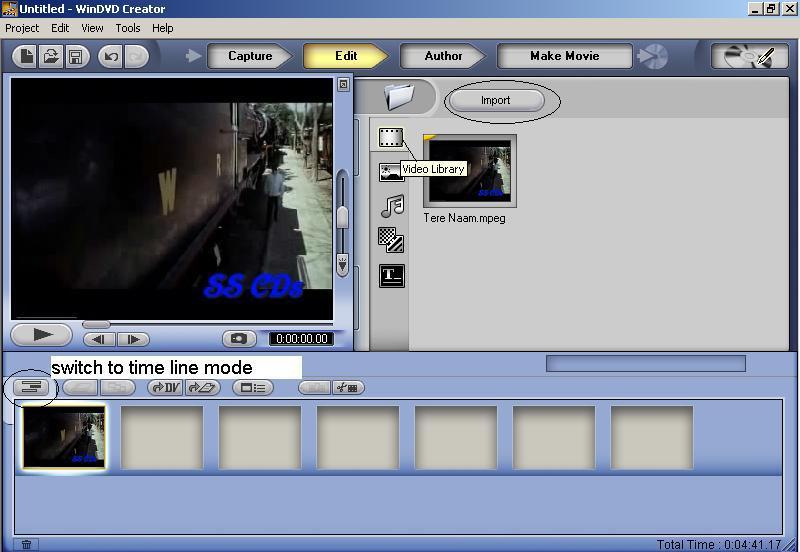Play the preview video
Viewport: 800px width, 552px height.
[x=42, y=335]
